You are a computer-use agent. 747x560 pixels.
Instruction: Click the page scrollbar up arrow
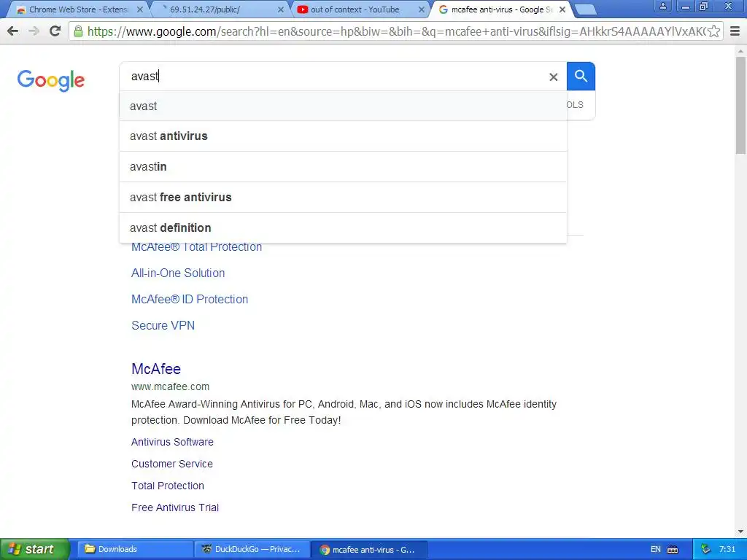point(740,51)
